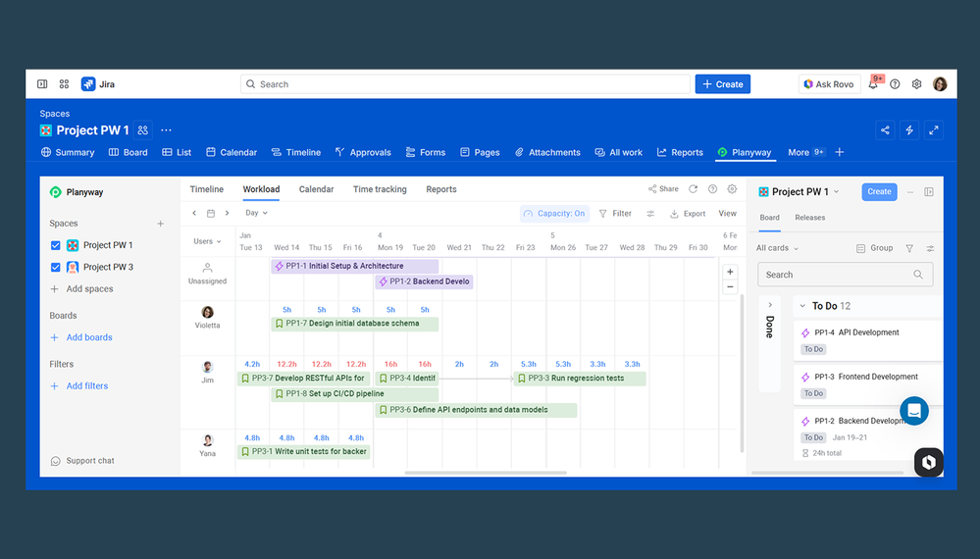The image size is (980, 559).
Task: Uncheck the Project PW 1 space checkbox
Action: point(56,245)
